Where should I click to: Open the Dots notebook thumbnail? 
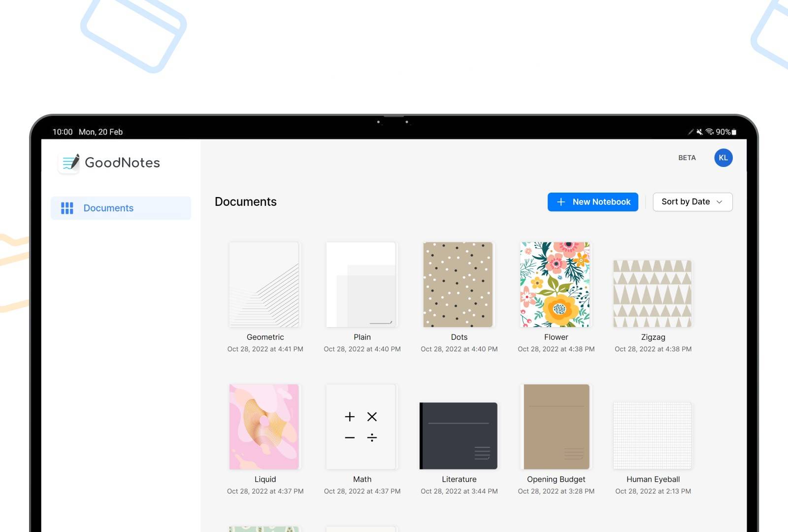click(458, 285)
